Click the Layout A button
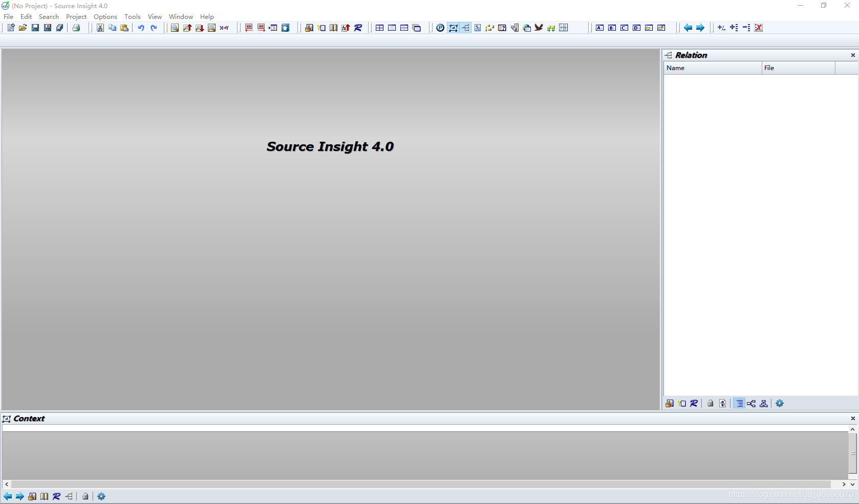The height and width of the screenshot is (504, 859). pyautogui.click(x=600, y=28)
